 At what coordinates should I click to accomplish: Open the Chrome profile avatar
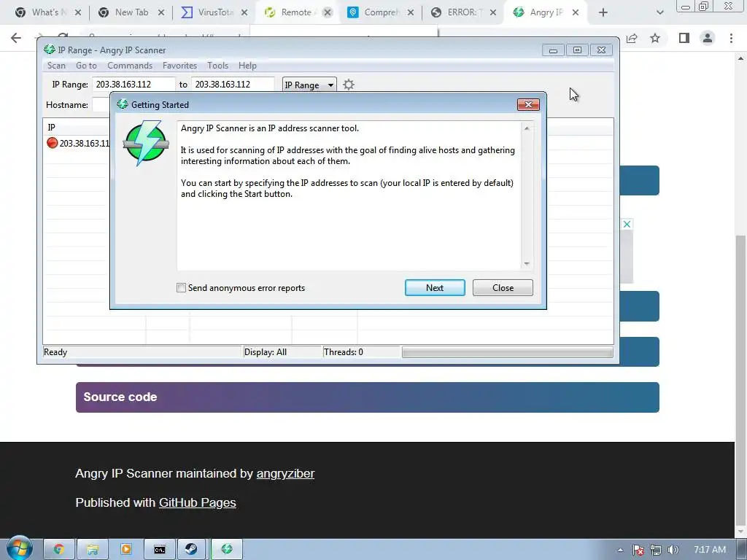pos(708,38)
